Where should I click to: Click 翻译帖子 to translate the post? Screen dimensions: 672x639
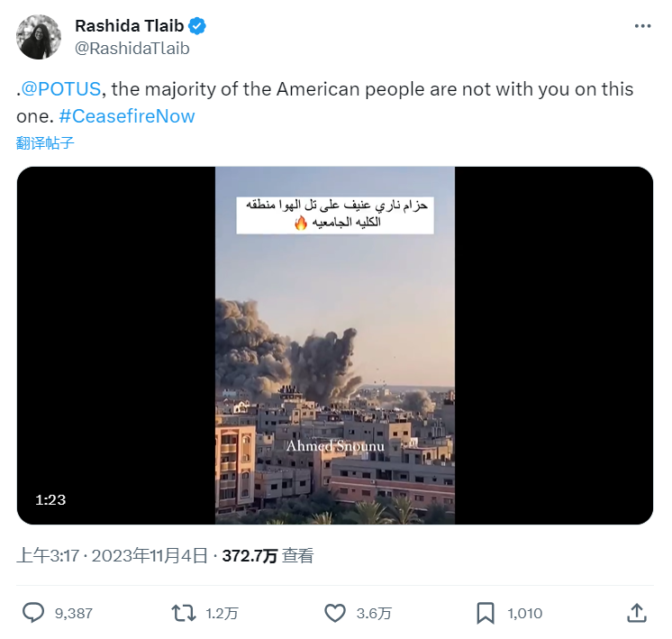[x=45, y=142]
